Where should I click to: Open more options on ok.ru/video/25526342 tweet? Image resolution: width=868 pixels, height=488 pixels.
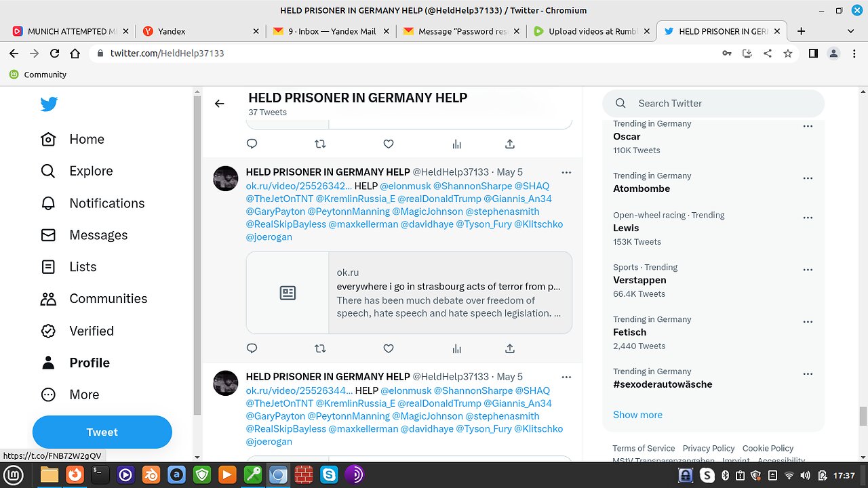[x=566, y=172]
